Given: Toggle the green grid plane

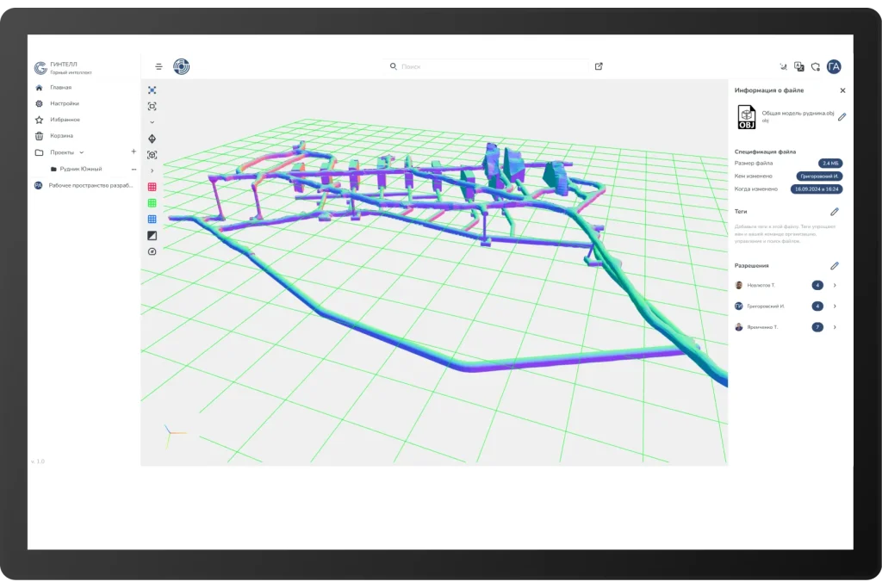Looking at the screenshot, I should click(152, 203).
